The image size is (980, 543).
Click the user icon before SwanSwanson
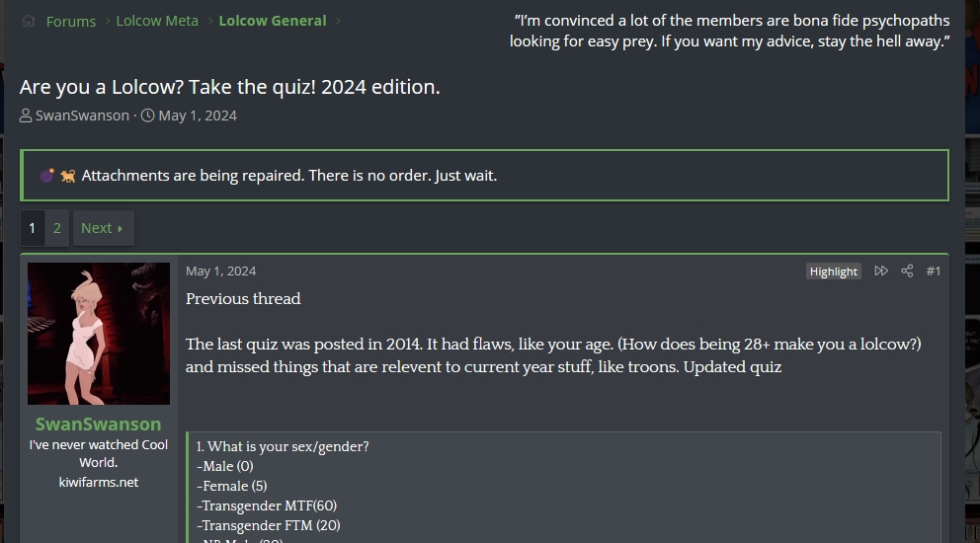[x=26, y=116]
